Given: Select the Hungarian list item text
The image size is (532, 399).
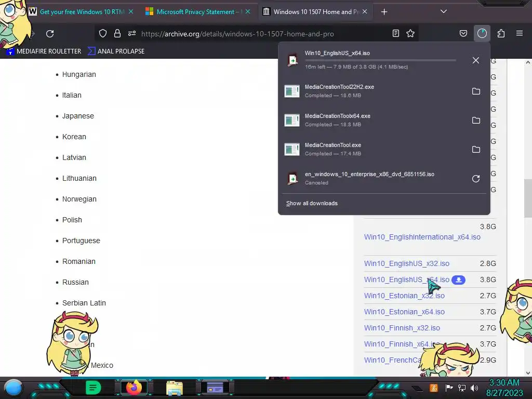Looking at the screenshot, I should click(x=79, y=74).
